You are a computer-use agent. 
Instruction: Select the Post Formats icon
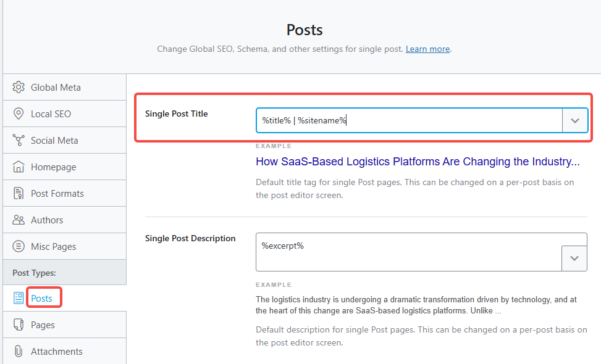[x=19, y=193]
